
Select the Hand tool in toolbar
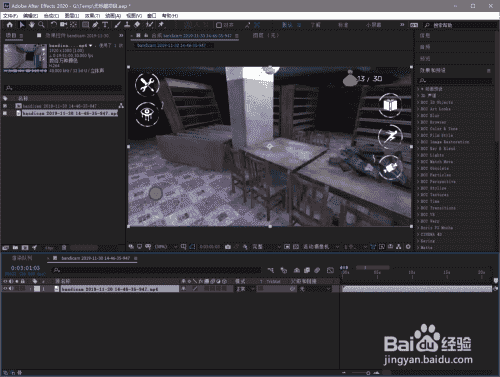click(x=32, y=25)
